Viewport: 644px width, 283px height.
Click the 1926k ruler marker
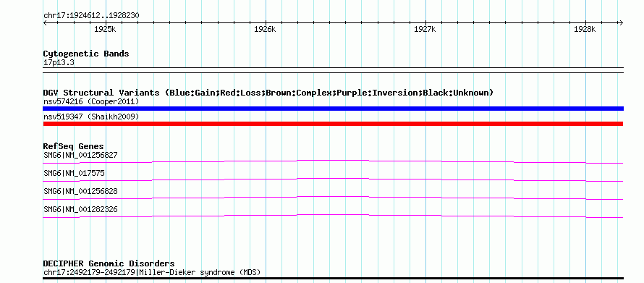tap(265, 29)
